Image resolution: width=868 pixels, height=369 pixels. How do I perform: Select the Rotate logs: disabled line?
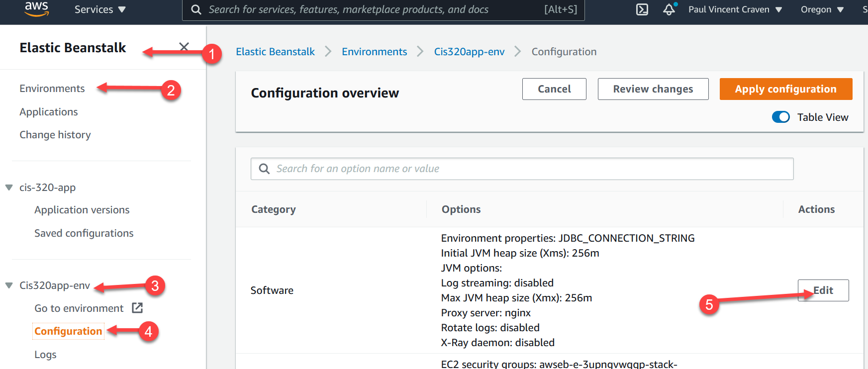tap(490, 328)
